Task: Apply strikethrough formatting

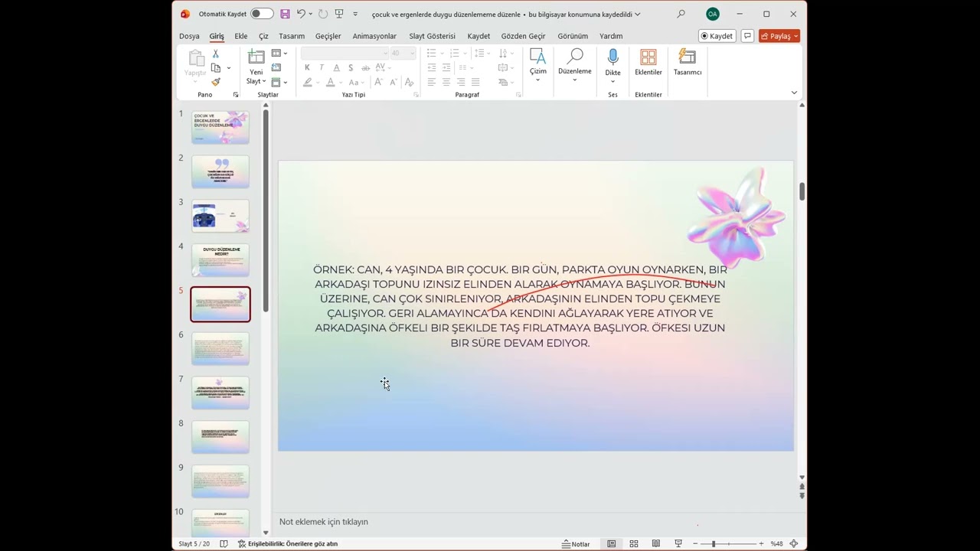Action: [x=365, y=67]
